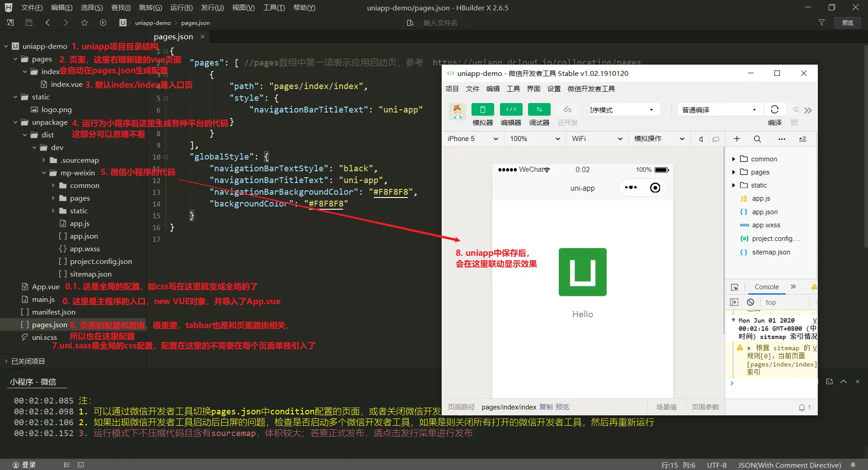Open the WiFi network dropdown
The height and width of the screenshot is (470, 868).
coord(597,139)
